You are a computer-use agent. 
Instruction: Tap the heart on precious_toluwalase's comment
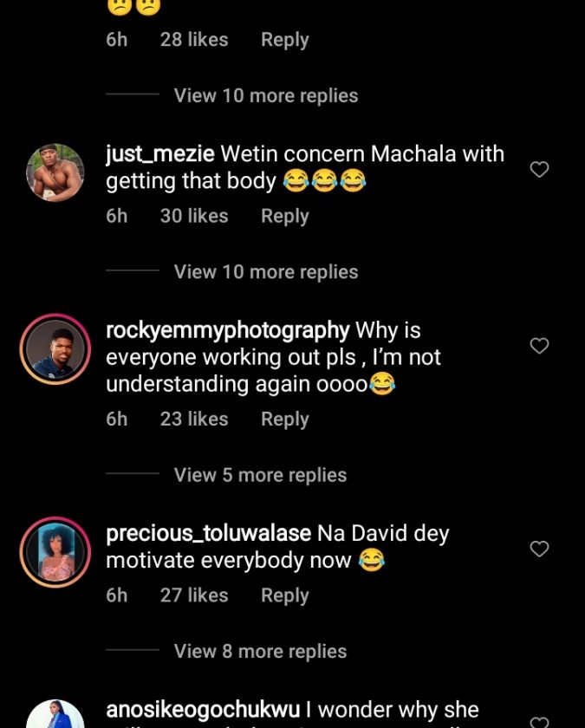tap(539, 549)
